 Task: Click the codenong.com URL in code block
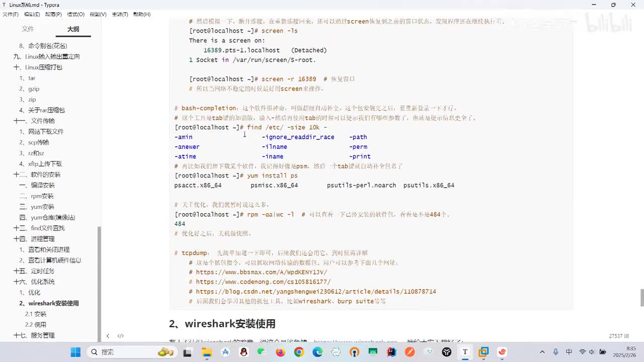pos(263,282)
